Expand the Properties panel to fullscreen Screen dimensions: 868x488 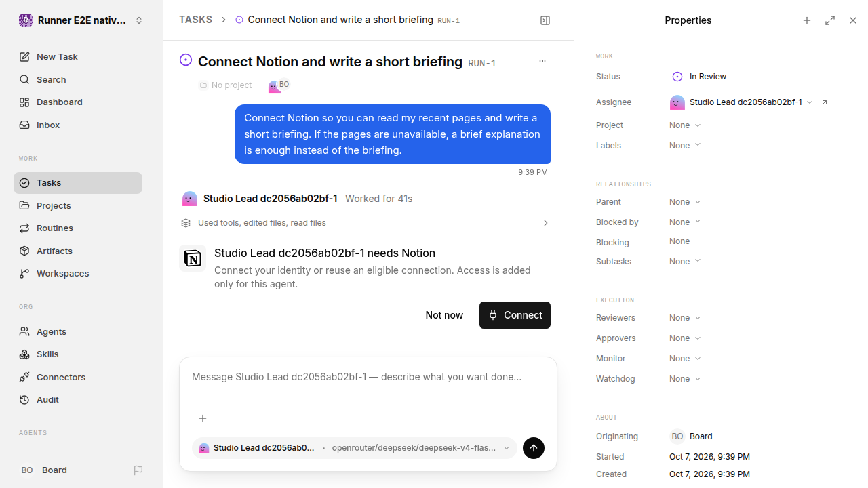coord(830,20)
